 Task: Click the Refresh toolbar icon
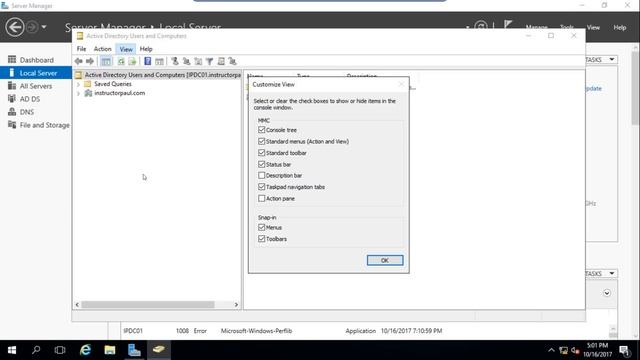click(x=121, y=61)
